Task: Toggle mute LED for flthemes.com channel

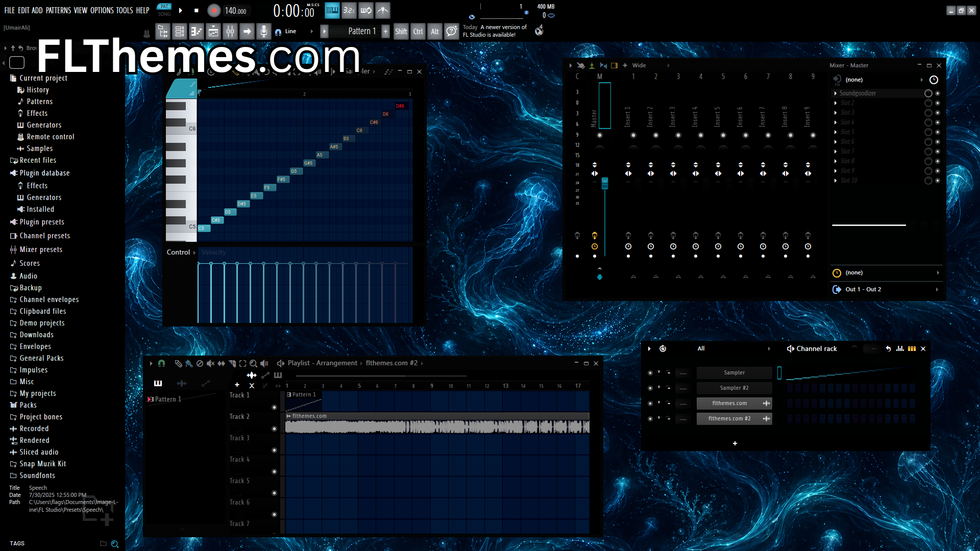Action: (x=650, y=403)
